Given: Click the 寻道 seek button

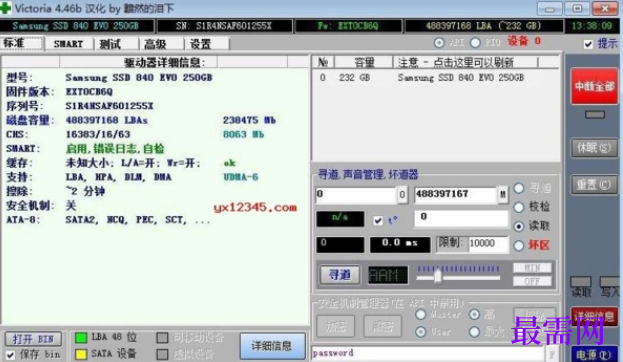Looking at the screenshot, I should coord(340,275).
